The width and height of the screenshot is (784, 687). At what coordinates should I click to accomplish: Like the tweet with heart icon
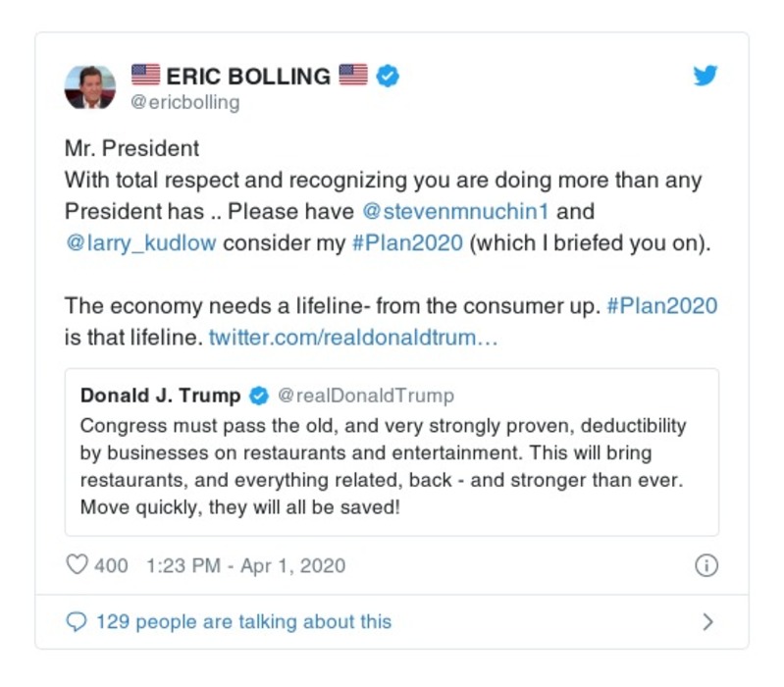click(x=76, y=566)
